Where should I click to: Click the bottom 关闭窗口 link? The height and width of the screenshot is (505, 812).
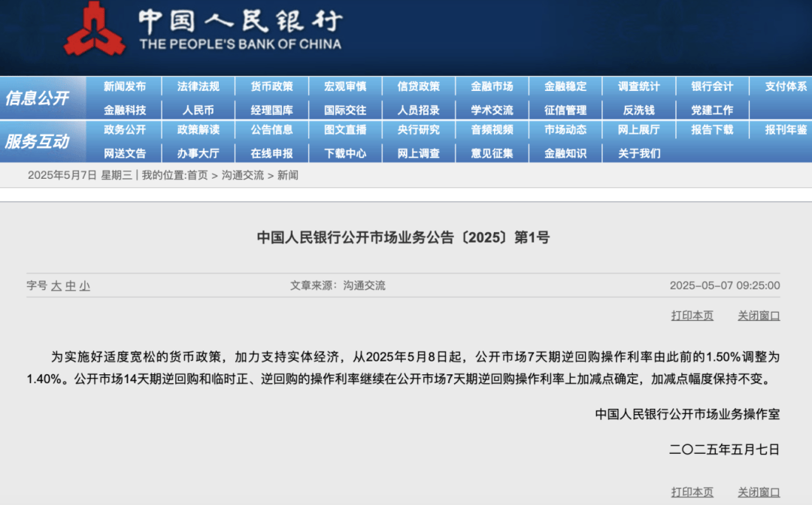click(x=759, y=493)
